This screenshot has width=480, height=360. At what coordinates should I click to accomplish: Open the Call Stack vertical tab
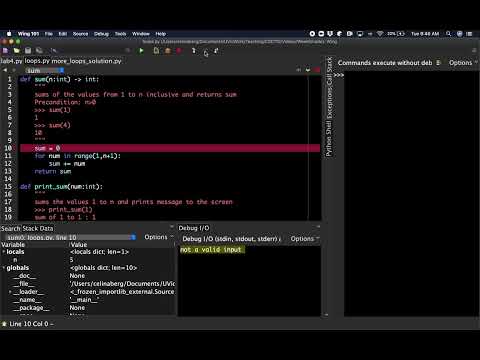point(329,70)
